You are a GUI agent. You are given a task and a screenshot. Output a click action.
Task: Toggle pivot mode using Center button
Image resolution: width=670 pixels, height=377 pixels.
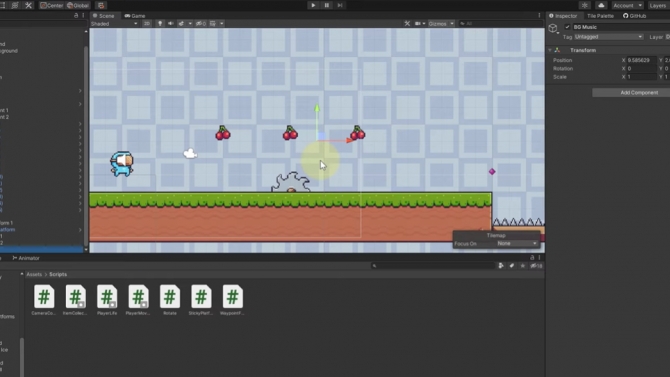pyautogui.click(x=52, y=6)
